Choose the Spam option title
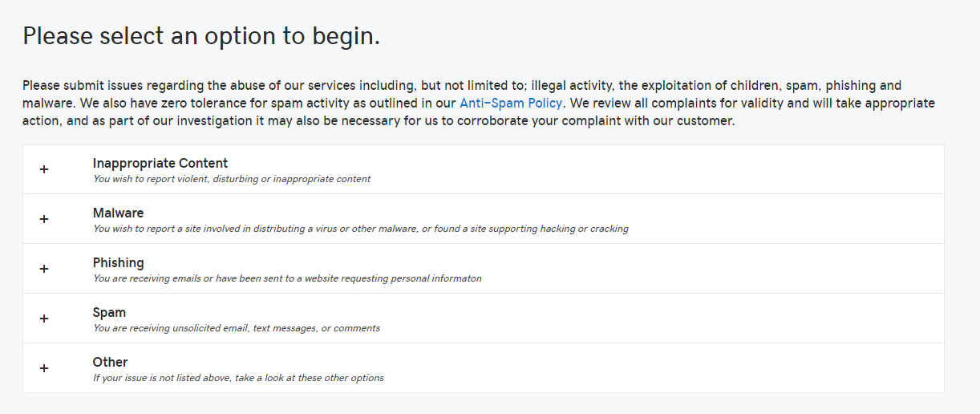 (109, 312)
